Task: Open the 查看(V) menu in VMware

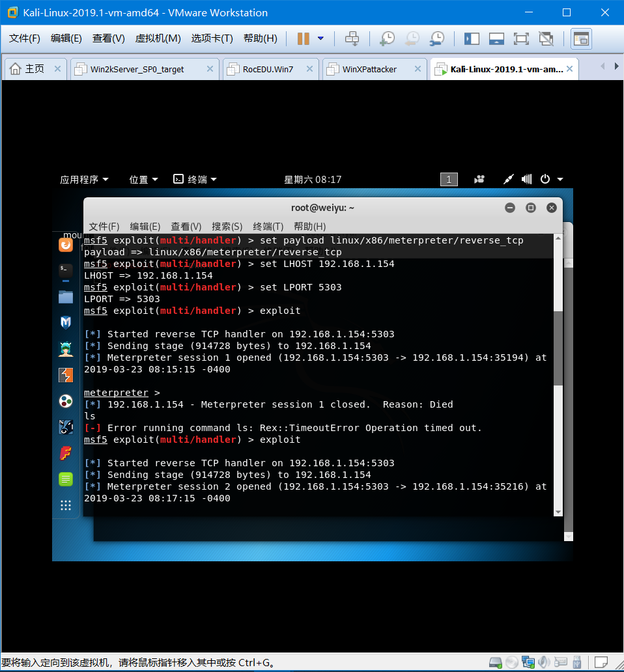Action: pyautogui.click(x=108, y=38)
